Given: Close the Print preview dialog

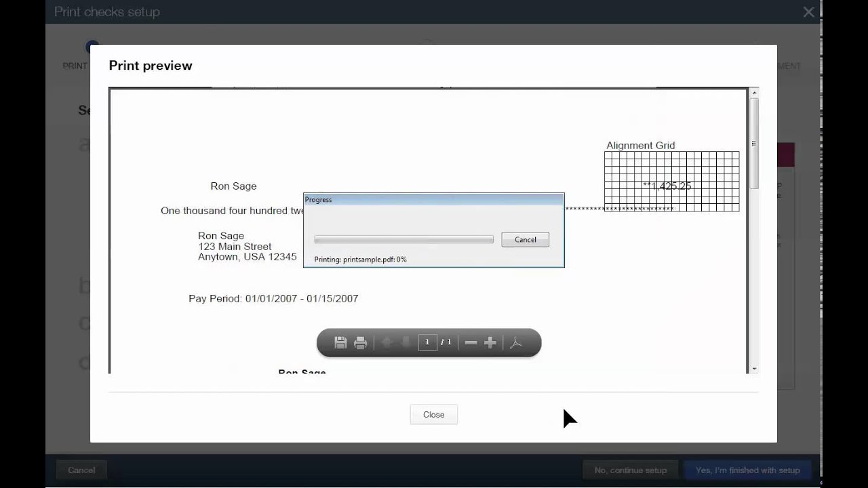Looking at the screenshot, I should click(434, 414).
